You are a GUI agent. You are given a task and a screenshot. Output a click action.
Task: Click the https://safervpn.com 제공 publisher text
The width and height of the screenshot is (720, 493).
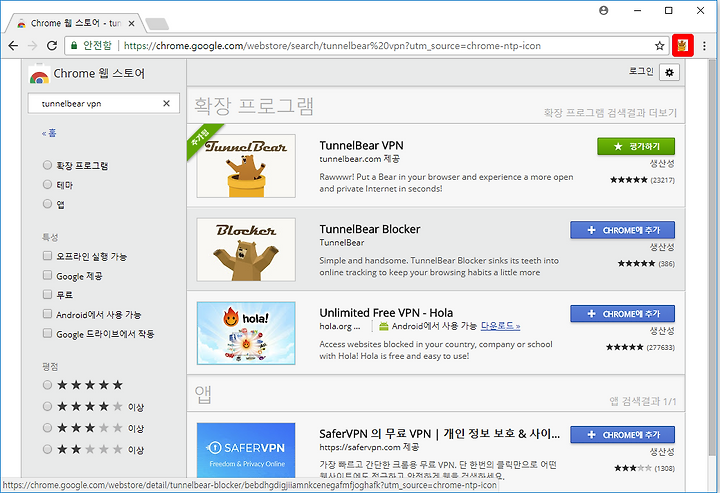click(369, 447)
